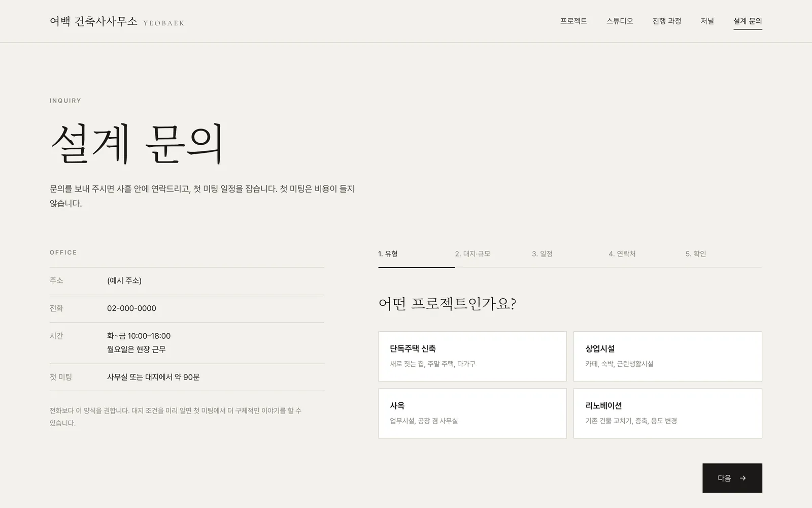Click the 첫 미팅 row label
The width and height of the screenshot is (812, 508).
pos(61,377)
